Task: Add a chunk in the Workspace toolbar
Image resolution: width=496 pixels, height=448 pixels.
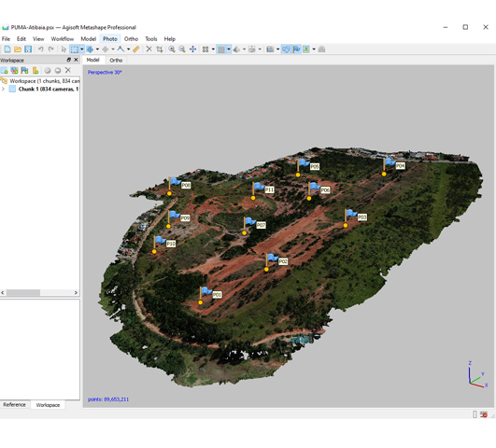Action: tap(4, 70)
